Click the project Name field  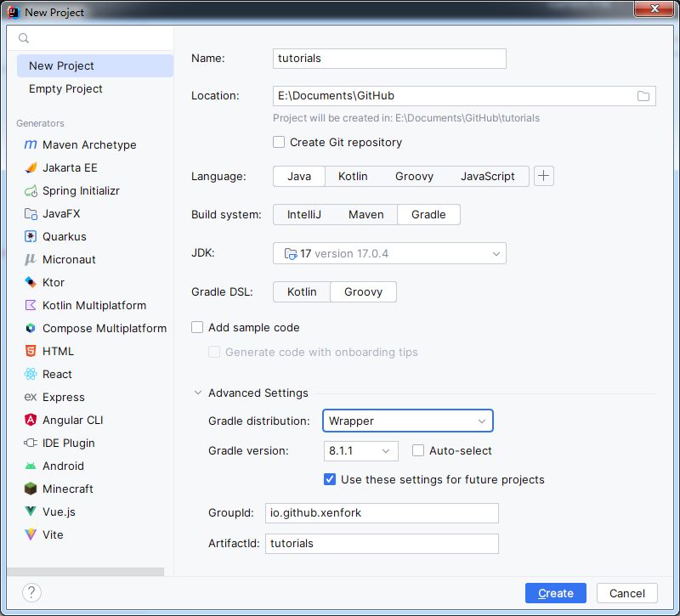point(389,59)
